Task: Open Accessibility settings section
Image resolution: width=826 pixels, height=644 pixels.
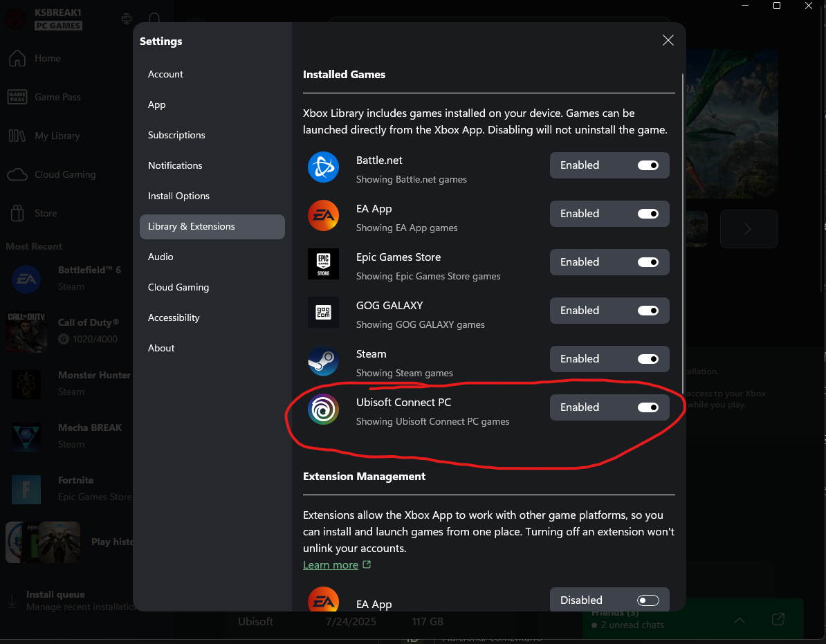Action: coord(212,318)
